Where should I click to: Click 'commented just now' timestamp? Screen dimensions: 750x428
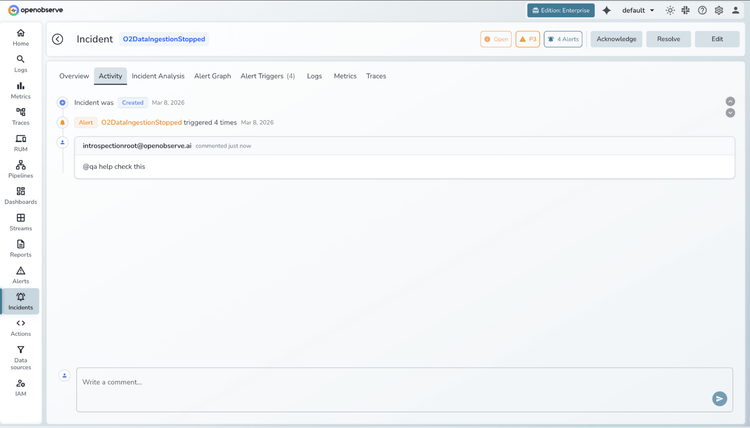click(223, 146)
